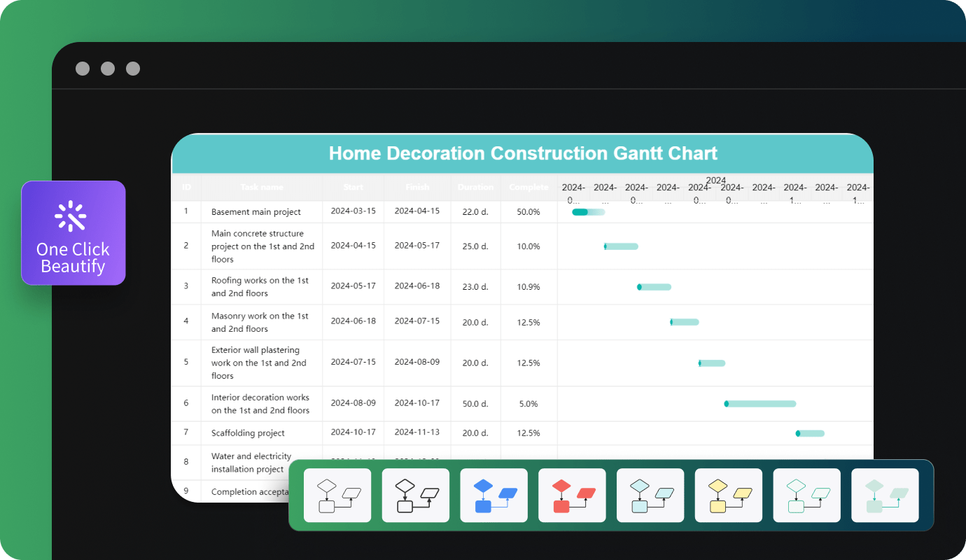Click the 2024 label on the timeline header
The width and height of the screenshot is (966, 560).
point(715,180)
